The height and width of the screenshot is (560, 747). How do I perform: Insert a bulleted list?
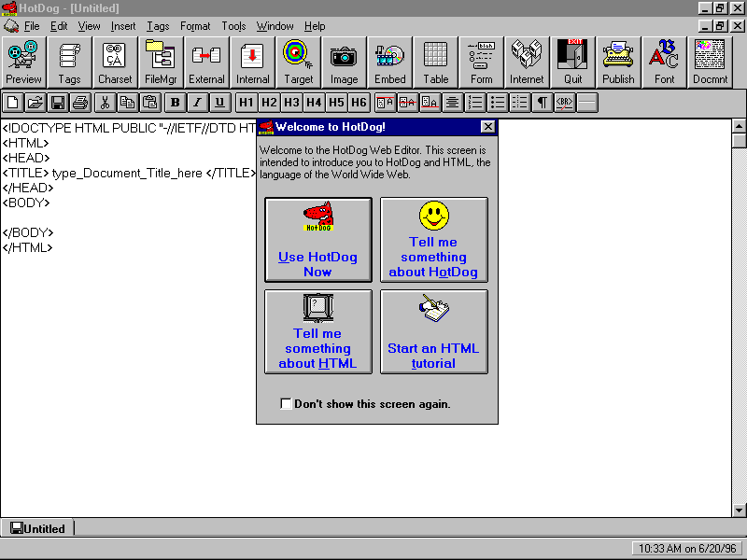pyautogui.click(x=498, y=103)
